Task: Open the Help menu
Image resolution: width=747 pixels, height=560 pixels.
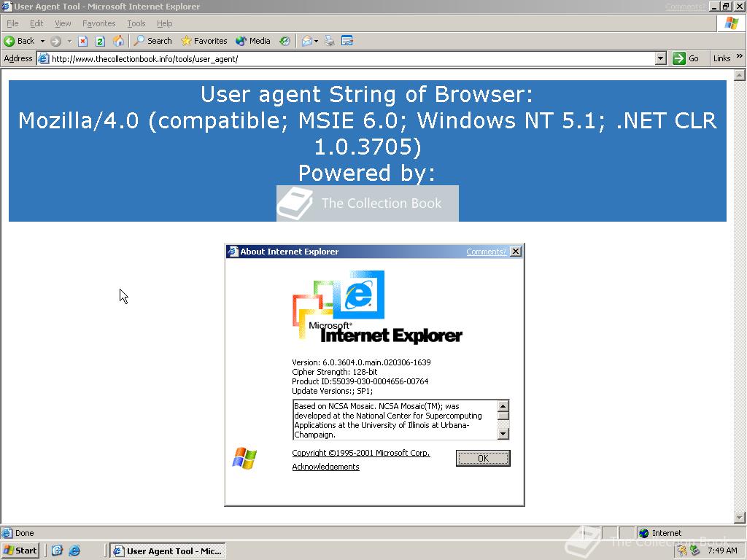Action: [x=164, y=23]
